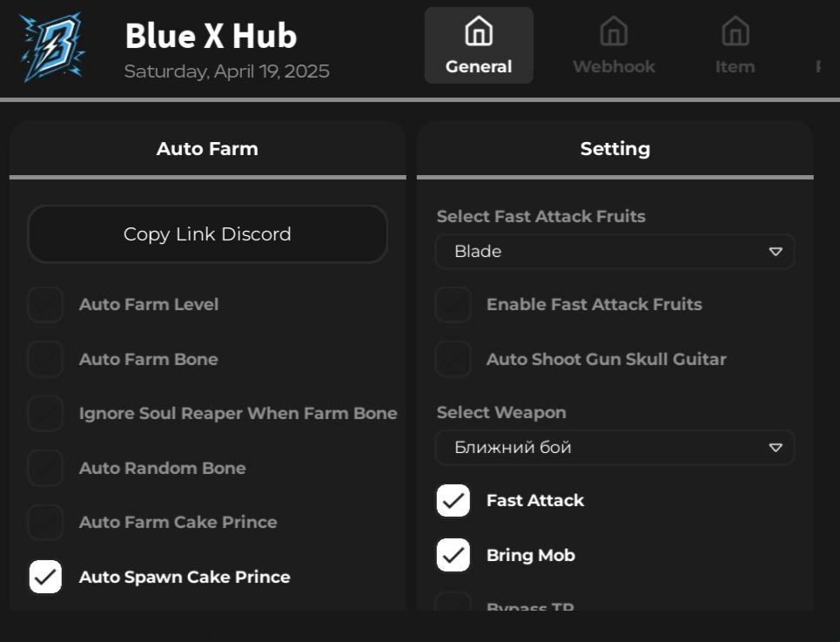This screenshot has height=642, width=840.
Task: Uncheck the Fast Attack option
Action: coord(454,501)
